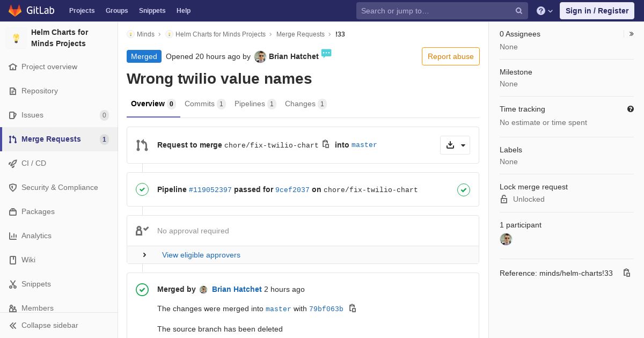Click the GitLab fox logo
Viewport: 644px width, 338px height.
15,10
